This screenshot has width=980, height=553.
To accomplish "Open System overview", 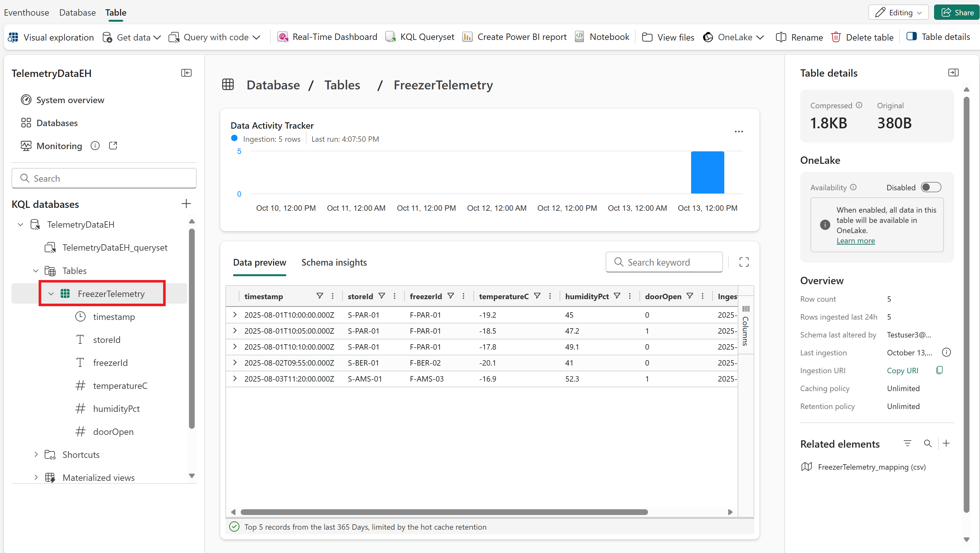I will [x=63, y=100].
